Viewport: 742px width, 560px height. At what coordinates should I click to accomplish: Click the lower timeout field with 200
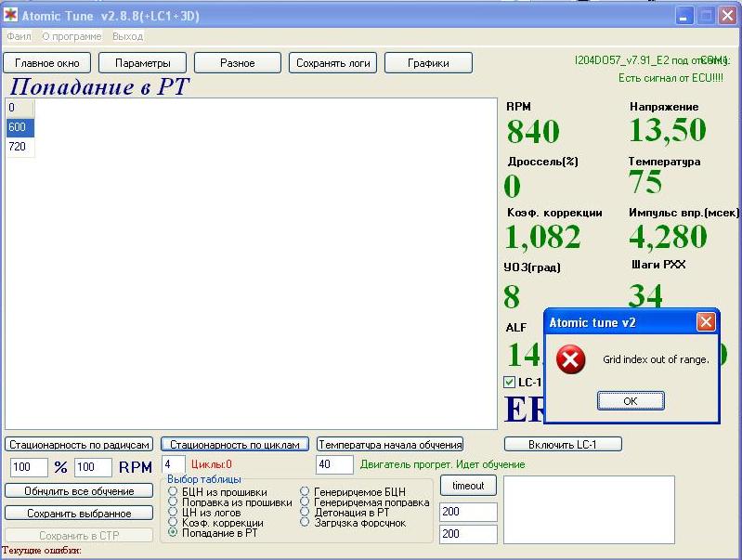click(x=468, y=534)
